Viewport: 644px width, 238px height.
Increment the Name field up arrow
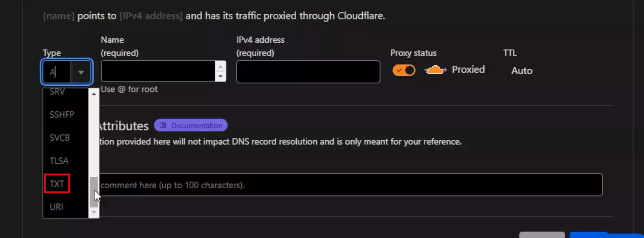[220, 66]
